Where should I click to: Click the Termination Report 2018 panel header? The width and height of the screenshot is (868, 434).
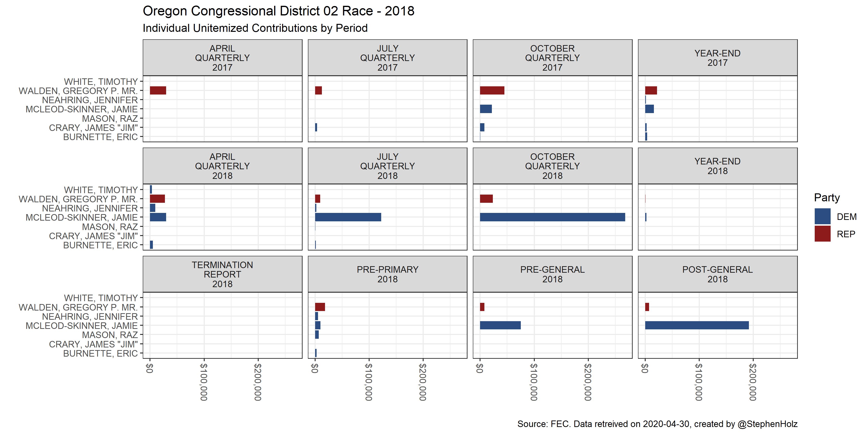tap(222, 274)
